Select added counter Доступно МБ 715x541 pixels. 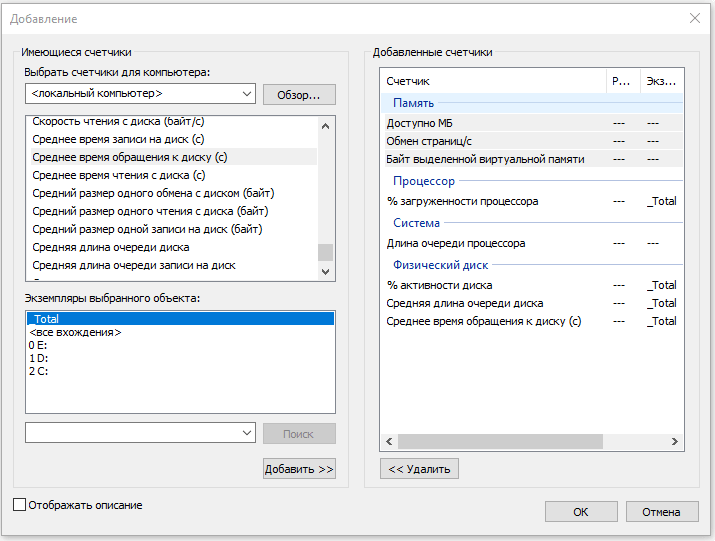(532, 123)
